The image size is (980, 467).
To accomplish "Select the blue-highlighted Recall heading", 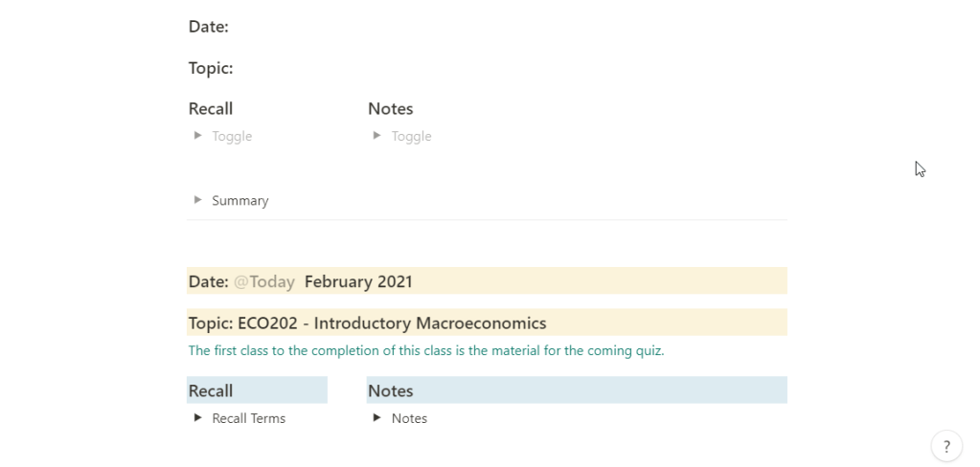I will pos(211,390).
